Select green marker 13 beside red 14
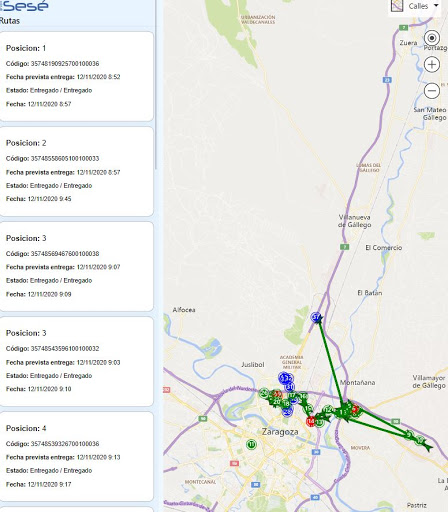The width and height of the screenshot is (448, 512). tap(319, 422)
